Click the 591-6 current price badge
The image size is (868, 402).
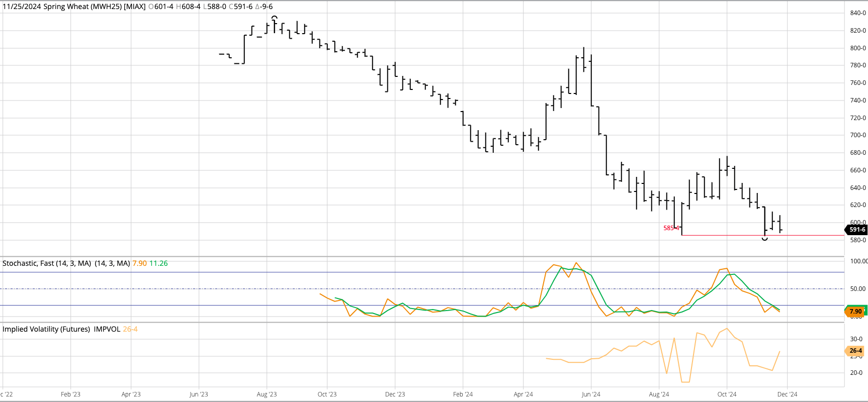[x=857, y=230]
